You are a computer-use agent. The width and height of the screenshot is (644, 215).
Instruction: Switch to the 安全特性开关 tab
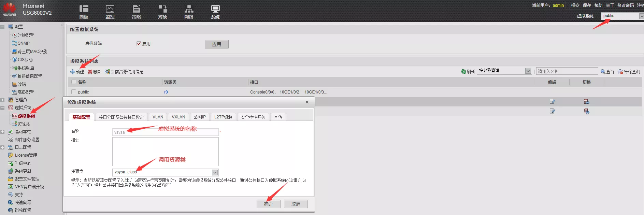coord(253,117)
